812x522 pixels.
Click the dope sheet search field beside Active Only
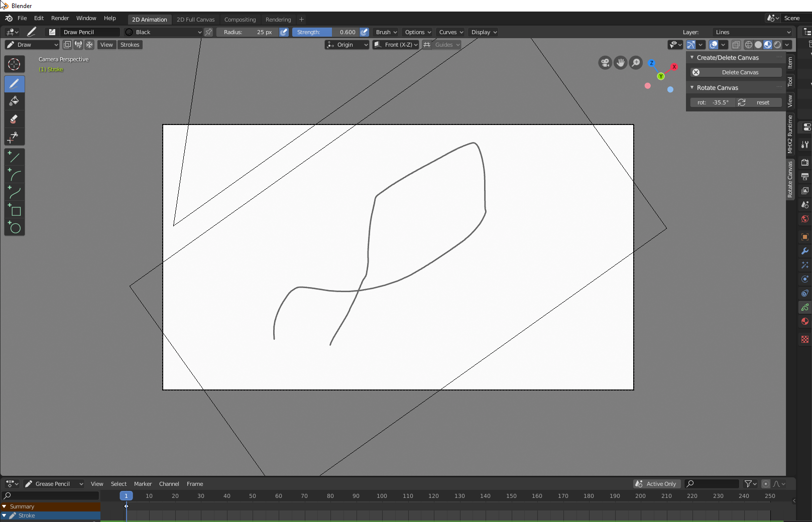tap(712, 484)
